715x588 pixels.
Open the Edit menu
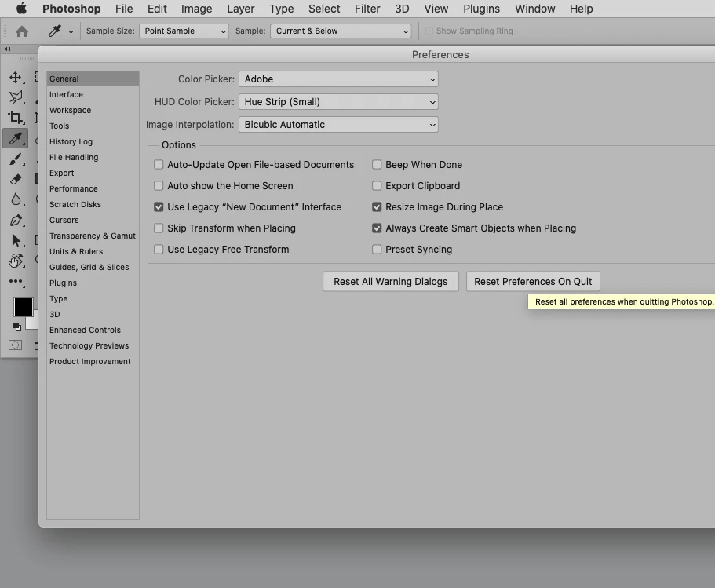click(x=157, y=9)
